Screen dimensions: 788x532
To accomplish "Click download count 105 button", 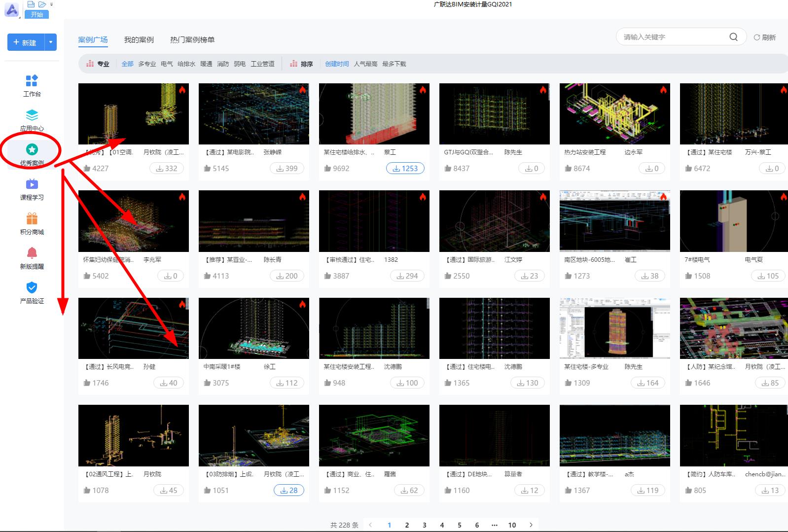I will coord(768,276).
